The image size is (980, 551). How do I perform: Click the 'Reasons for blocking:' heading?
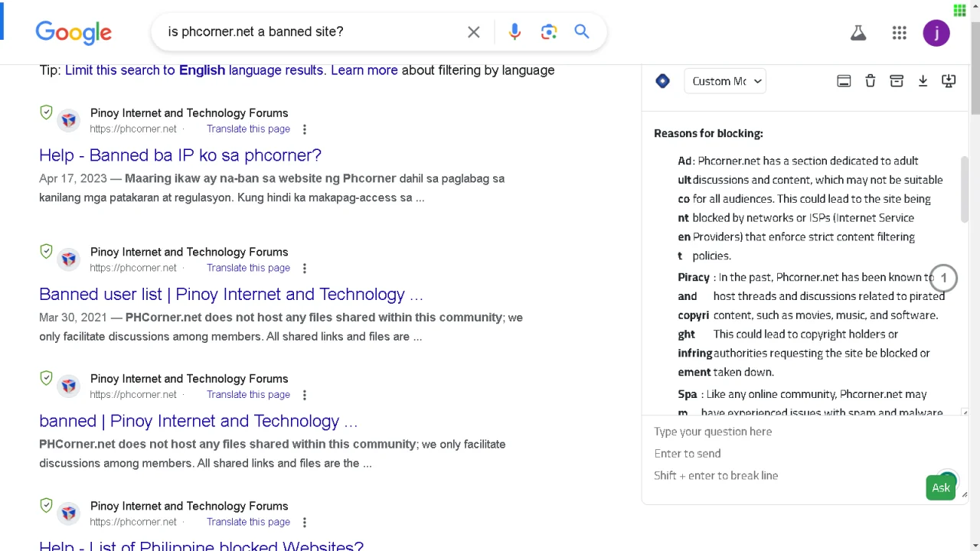(x=708, y=133)
